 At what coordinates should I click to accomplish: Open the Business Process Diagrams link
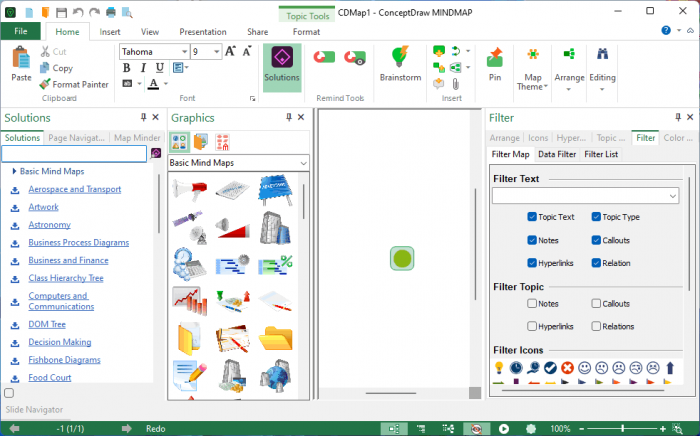78,243
